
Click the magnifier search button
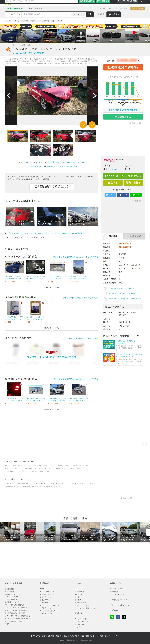pos(90,14)
